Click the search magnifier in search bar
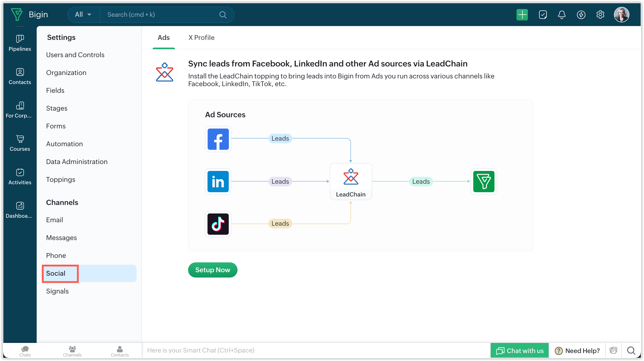Screen dimensions: 644x361 coord(223,15)
